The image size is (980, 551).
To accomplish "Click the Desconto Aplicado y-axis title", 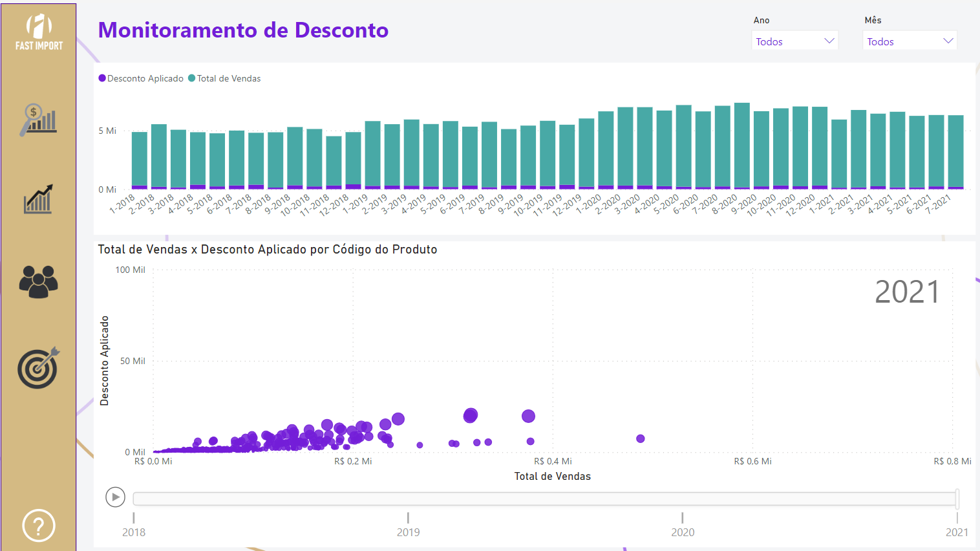I will pyautogui.click(x=104, y=361).
